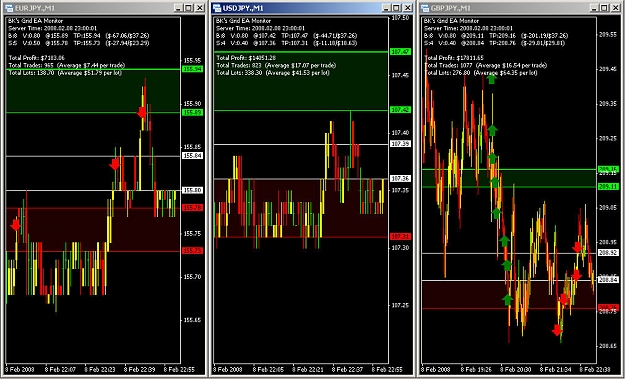Click BK's Grid EA Monitor heading in EURJPY
Viewport: 625px width, 379px height.
click(x=35, y=21)
